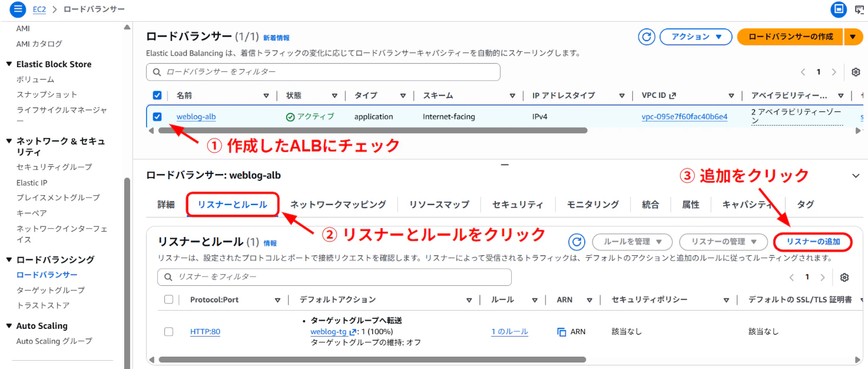Image resolution: width=868 pixels, height=369 pixels.
Task: Switch to ネットワークマッピング tab
Action: (x=338, y=205)
